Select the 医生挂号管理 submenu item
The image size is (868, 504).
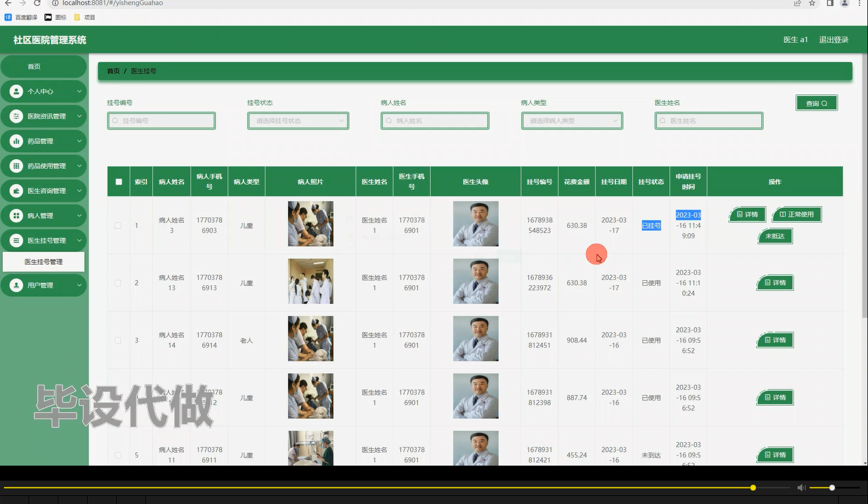44,262
